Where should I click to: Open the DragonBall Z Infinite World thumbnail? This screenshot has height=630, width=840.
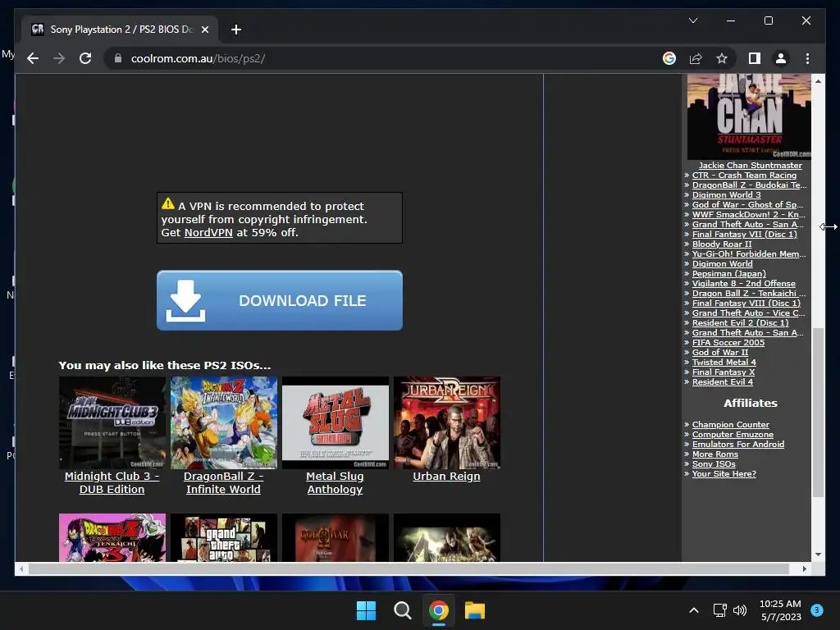click(x=224, y=422)
